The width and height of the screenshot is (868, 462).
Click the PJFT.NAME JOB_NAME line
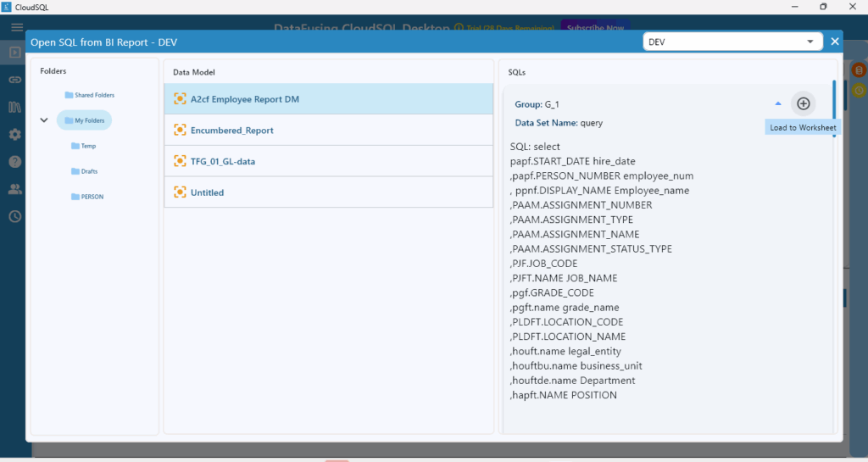[564, 278]
